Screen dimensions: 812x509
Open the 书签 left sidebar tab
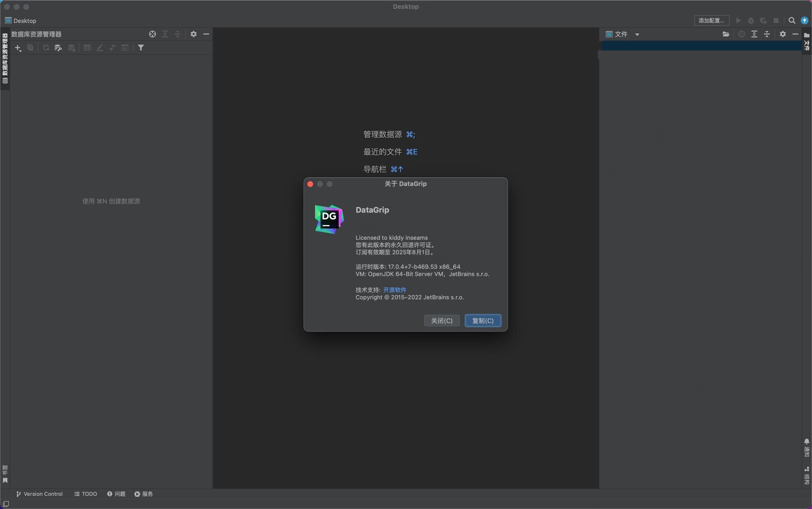click(5, 474)
